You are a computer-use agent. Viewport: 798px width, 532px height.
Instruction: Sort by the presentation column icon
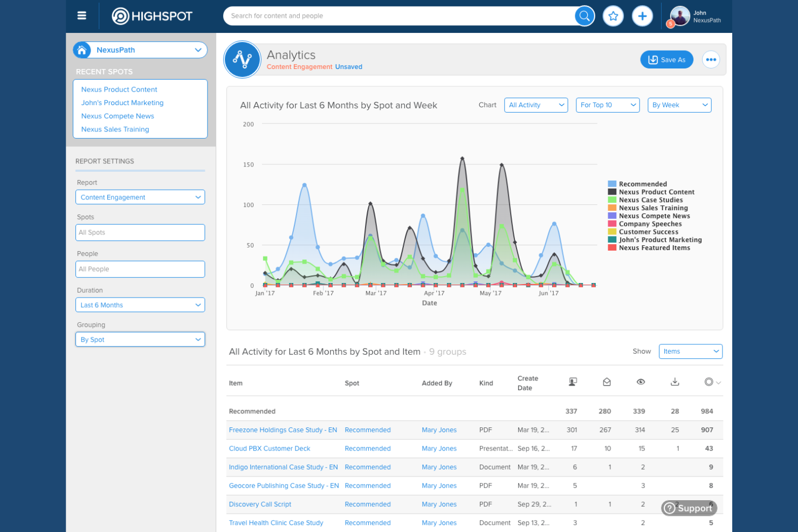click(573, 382)
